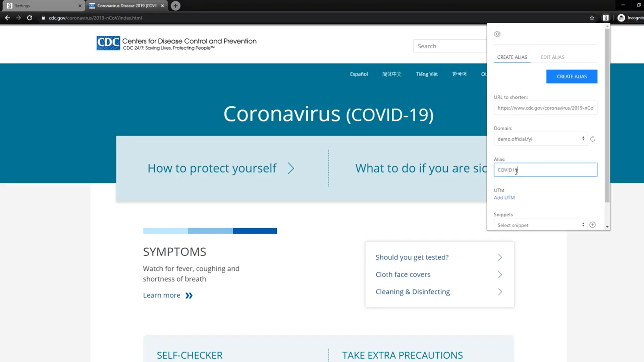Viewport: 644px width, 362px height.
Task: Click the CDC Search box
Action: [x=450, y=46]
